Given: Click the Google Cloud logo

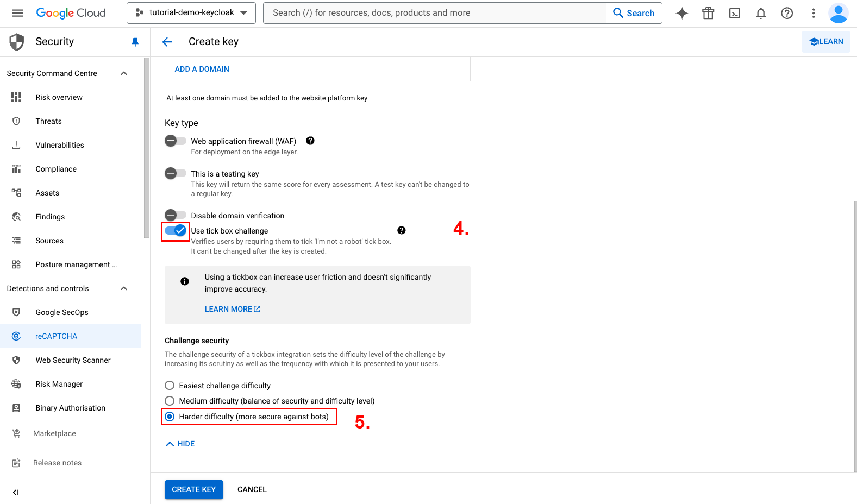Looking at the screenshot, I should (x=71, y=13).
